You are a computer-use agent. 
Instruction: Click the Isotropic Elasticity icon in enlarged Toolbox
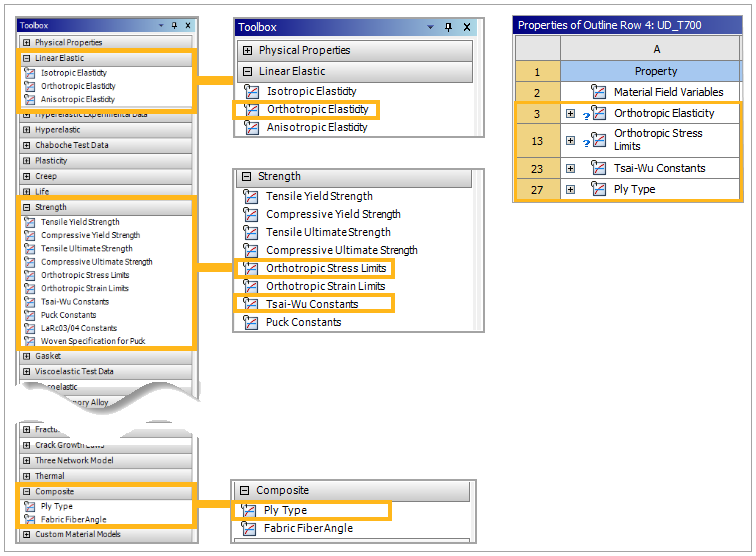251,91
